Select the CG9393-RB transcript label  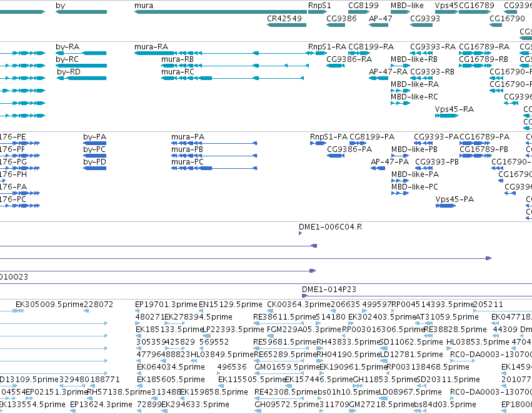432,71
